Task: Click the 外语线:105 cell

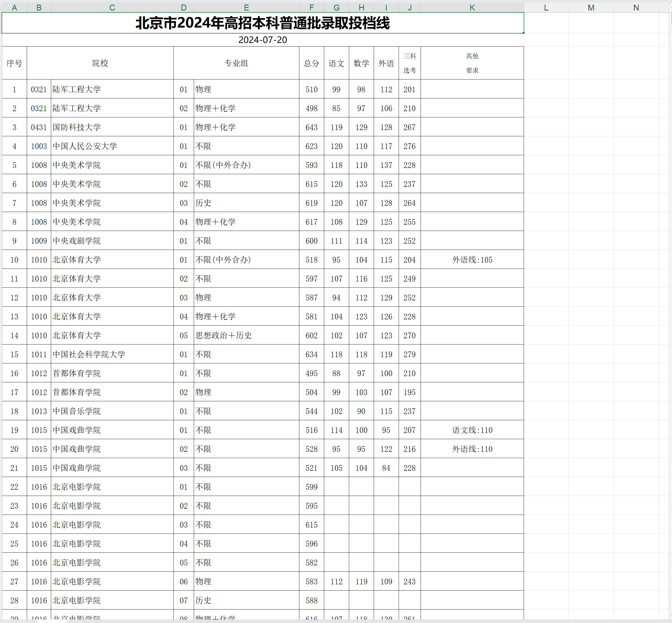Action: 472,260
